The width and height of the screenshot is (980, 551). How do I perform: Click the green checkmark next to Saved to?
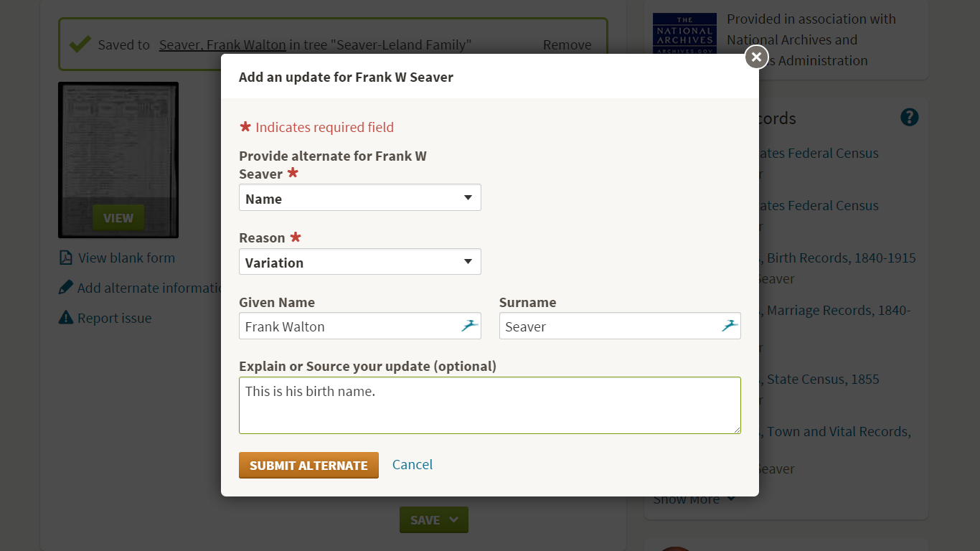[x=80, y=44]
